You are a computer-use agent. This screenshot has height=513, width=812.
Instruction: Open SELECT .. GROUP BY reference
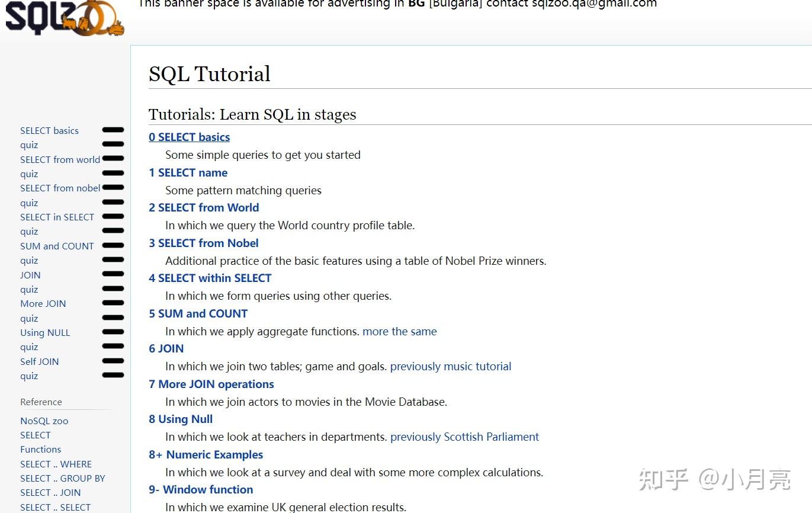[63, 478]
